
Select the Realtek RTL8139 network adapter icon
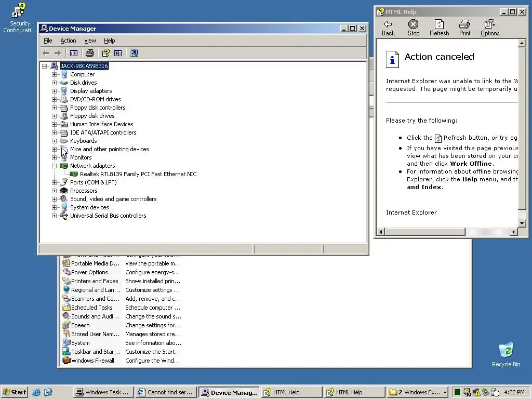click(x=74, y=174)
